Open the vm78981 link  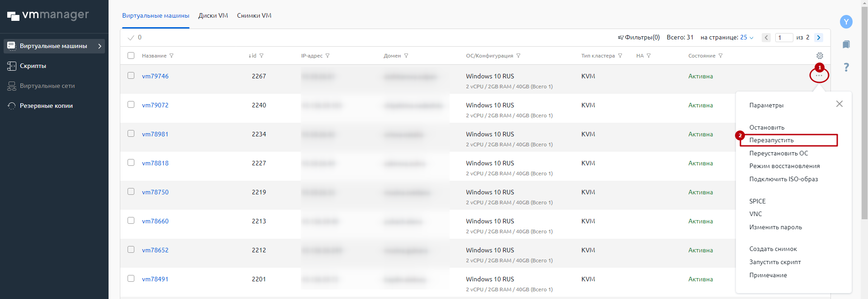coord(155,134)
